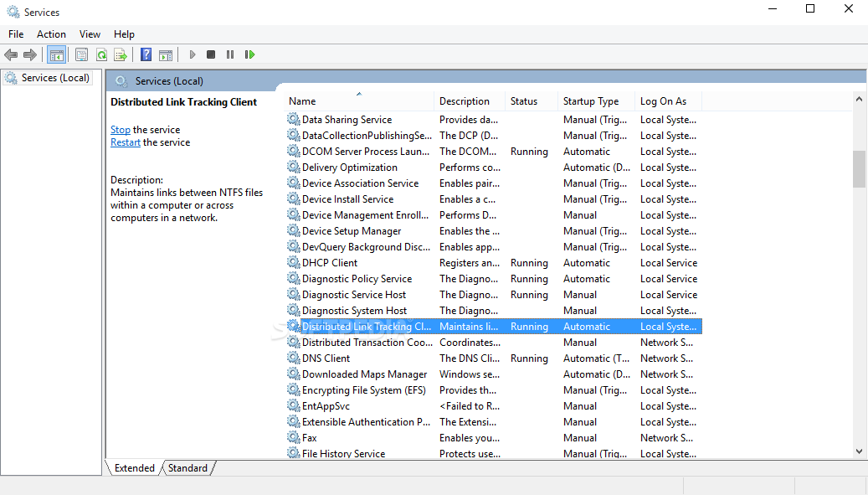Click the gear icon beside Delivery Optimization

(294, 168)
